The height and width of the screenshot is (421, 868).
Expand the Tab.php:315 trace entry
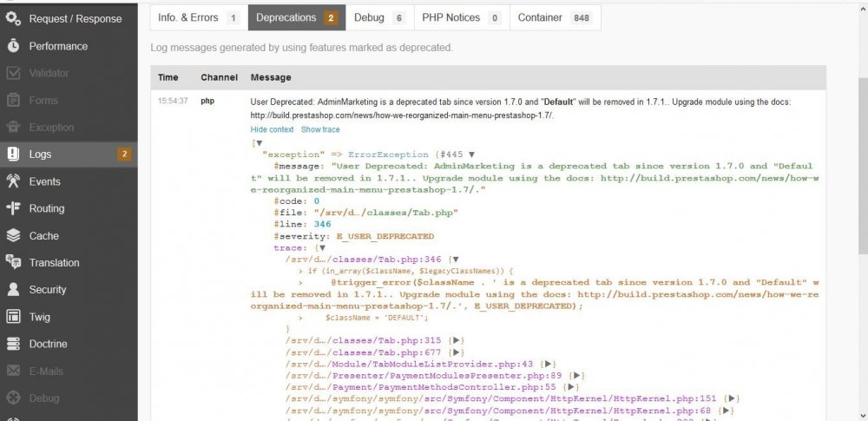pyautogui.click(x=457, y=340)
